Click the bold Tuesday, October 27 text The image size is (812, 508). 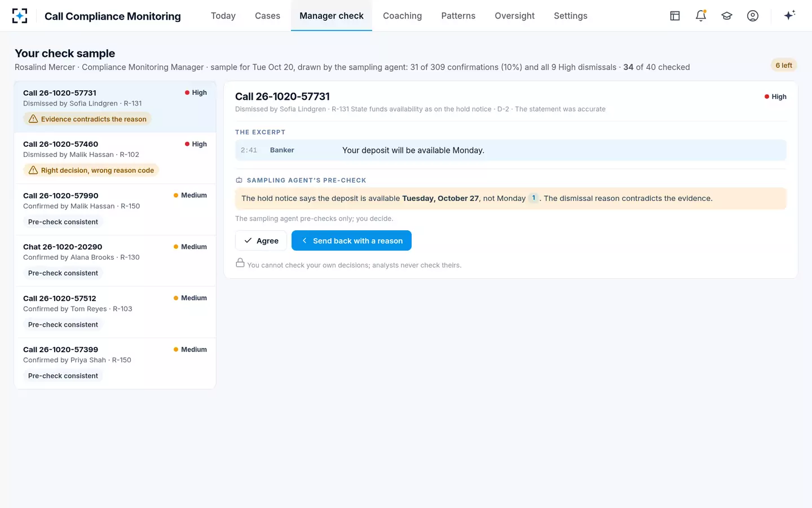(x=440, y=198)
